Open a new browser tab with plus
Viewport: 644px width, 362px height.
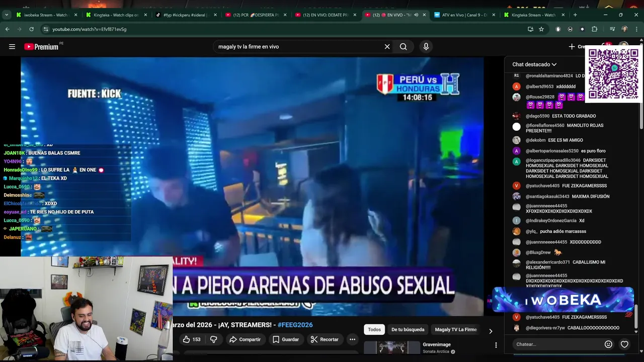coord(575,15)
